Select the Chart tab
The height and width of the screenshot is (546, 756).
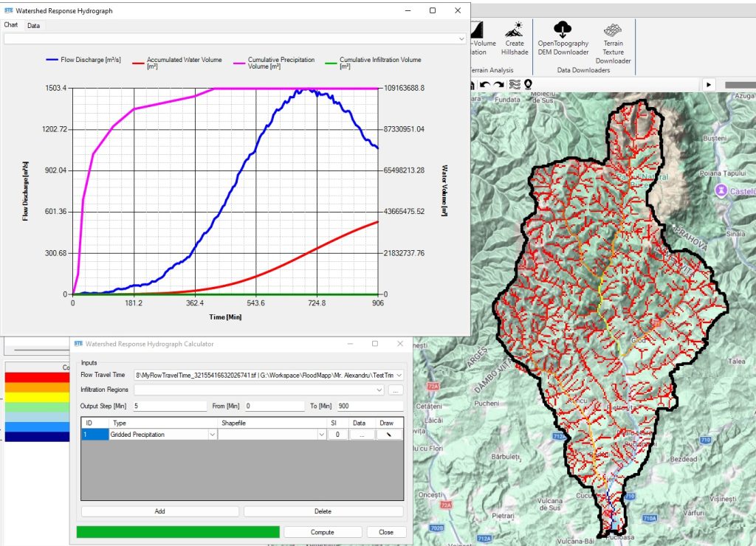[x=11, y=25]
